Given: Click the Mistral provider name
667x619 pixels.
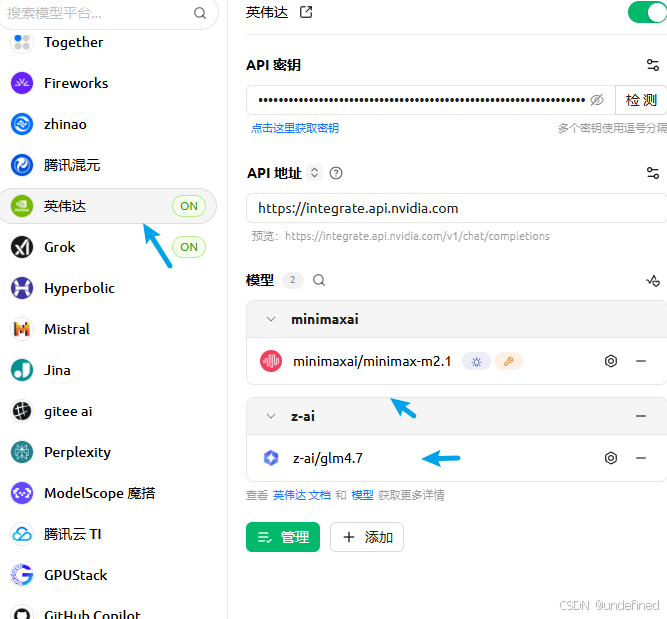Looking at the screenshot, I should pos(67,329).
